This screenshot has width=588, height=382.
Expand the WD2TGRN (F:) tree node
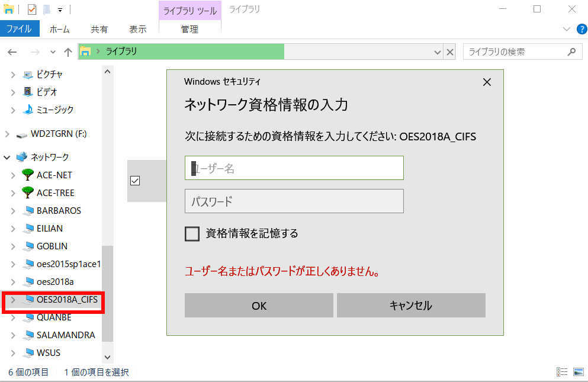click(7, 134)
